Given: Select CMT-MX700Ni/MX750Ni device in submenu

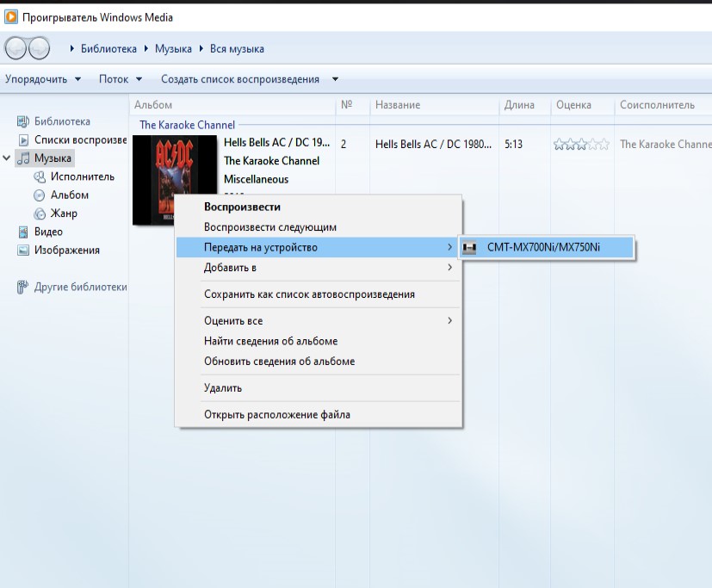Looking at the screenshot, I should [543, 248].
